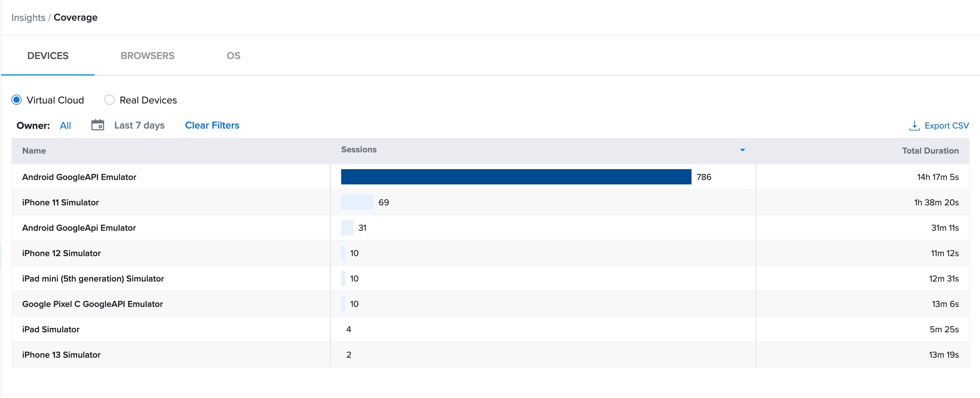Switch to the Browsers tab
This screenshot has width=980, height=398.
point(147,56)
